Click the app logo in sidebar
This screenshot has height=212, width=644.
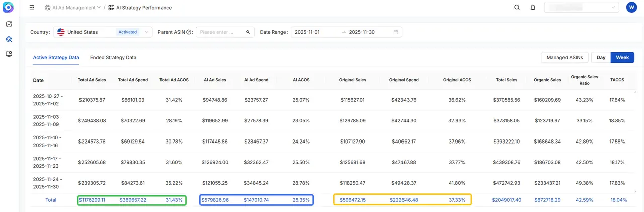pyautogui.click(x=9, y=8)
